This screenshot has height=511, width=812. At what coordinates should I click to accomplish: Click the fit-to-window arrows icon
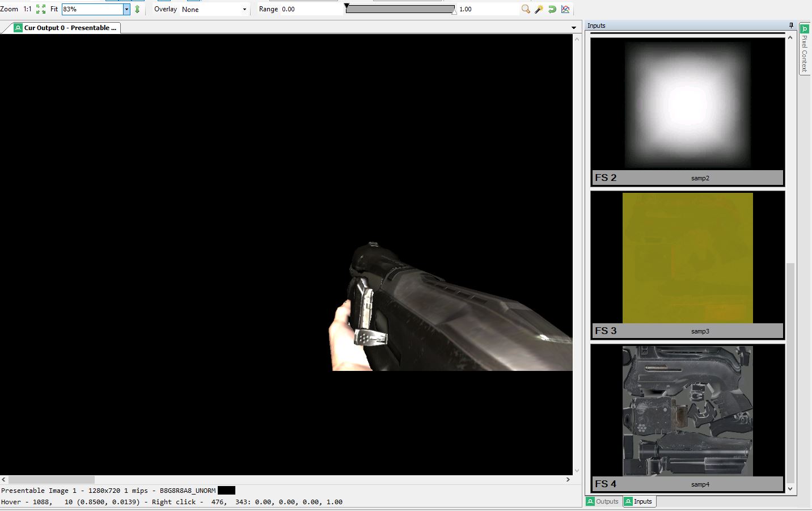point(41,9)
